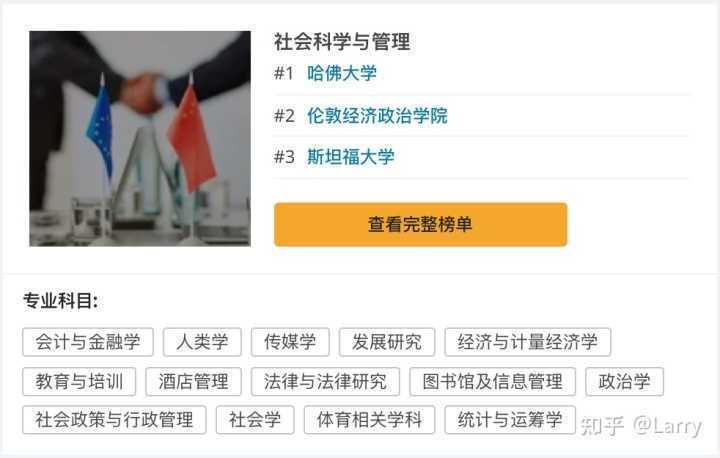
Task: Choose the 社会学 subject tag
Action: (255, 420)
